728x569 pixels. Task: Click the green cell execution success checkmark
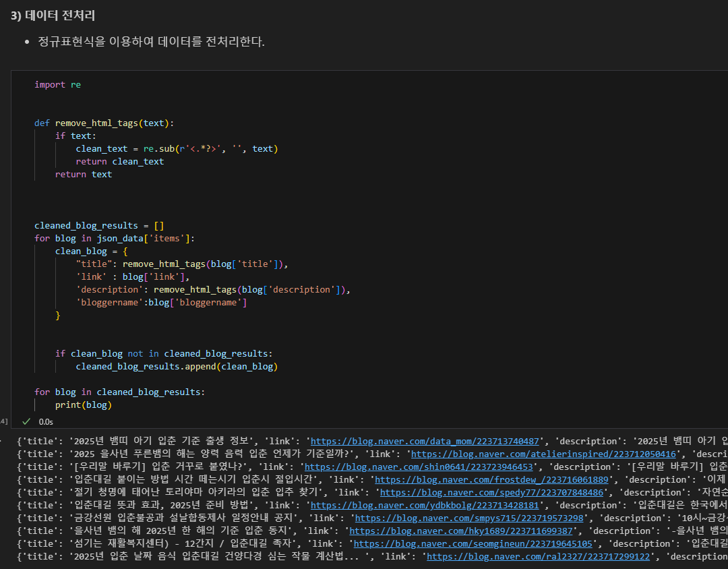click(x=26, y=421)
